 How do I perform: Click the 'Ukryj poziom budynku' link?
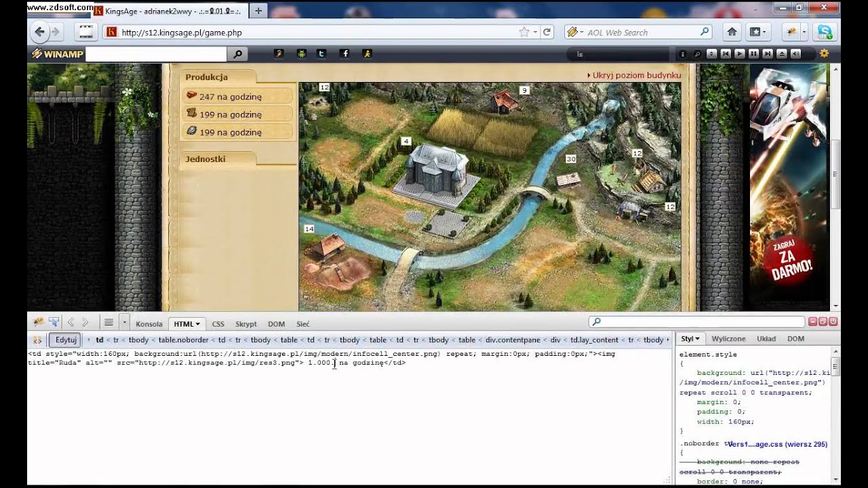coord(637,75)
